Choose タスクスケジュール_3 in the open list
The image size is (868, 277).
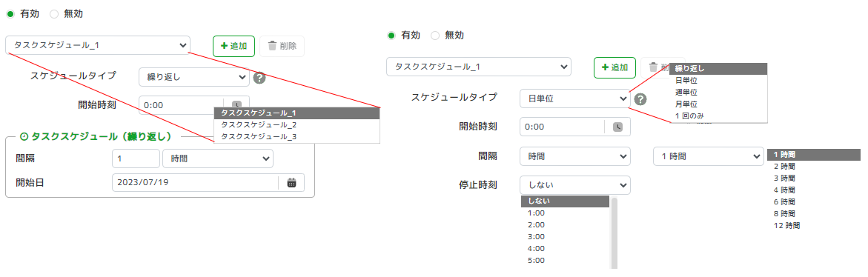(x=296, y=136)
